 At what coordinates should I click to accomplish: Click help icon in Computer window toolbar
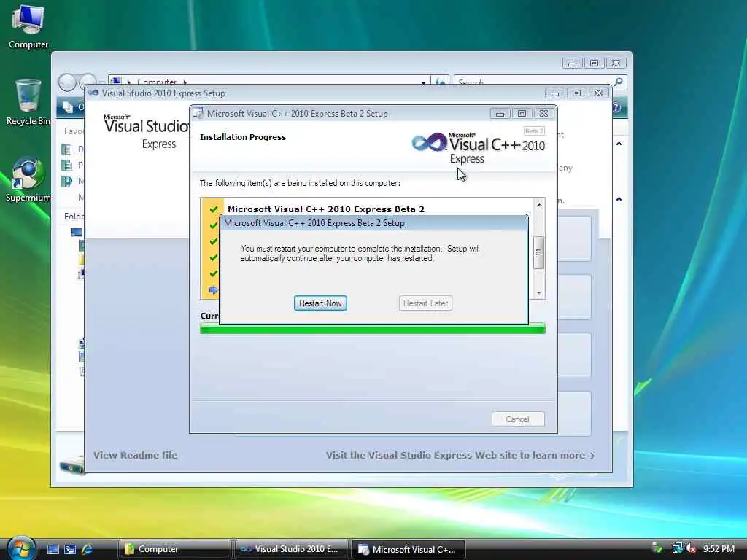[x=616, y=107]
